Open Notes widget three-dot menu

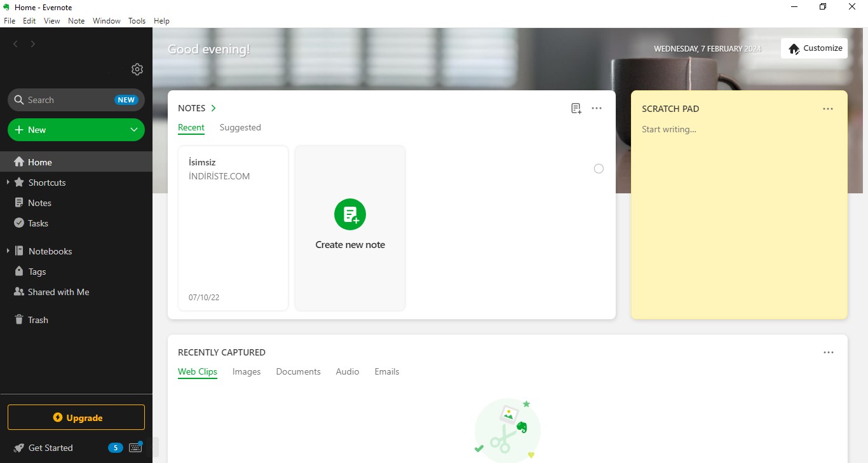[x=597, y=108]
